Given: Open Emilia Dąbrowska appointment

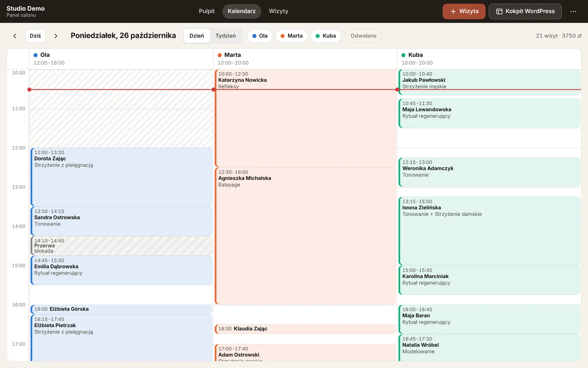Looking at the screenshot, I should coord(122,270).
